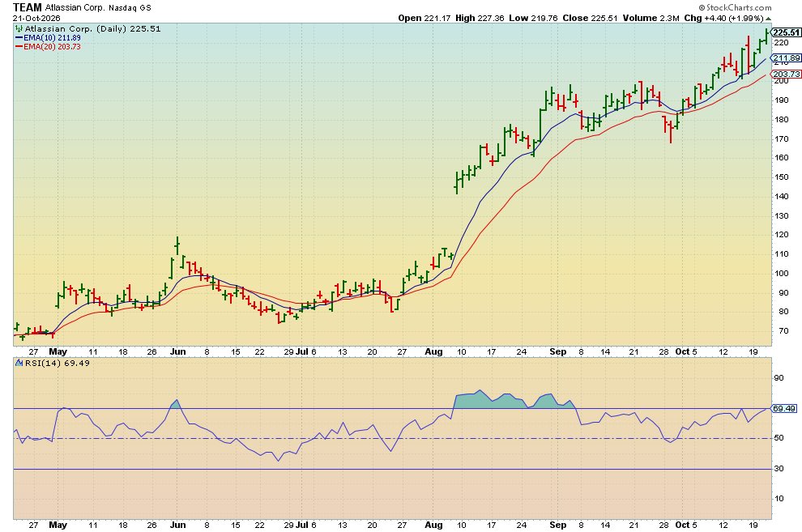The height and width of the screenshot is (532, 802).
Task: Click the Nasdaq GS exchange label
Action: (x=130, y=7)
